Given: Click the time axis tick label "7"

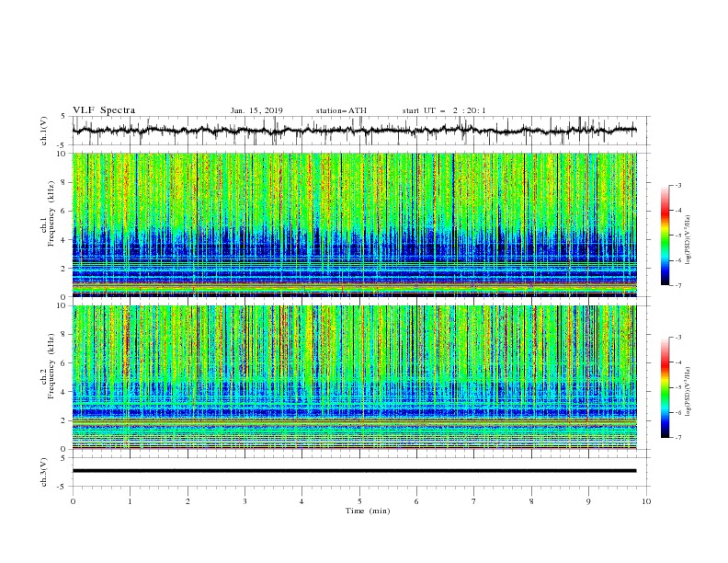Looking at the screenshot, I should tap(474, 501).
